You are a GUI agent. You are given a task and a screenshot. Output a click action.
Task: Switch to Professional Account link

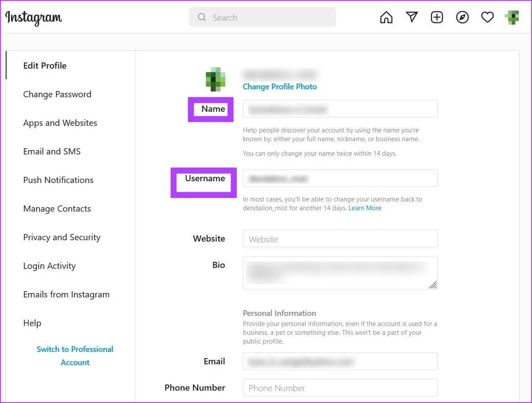tap(75, 355)
